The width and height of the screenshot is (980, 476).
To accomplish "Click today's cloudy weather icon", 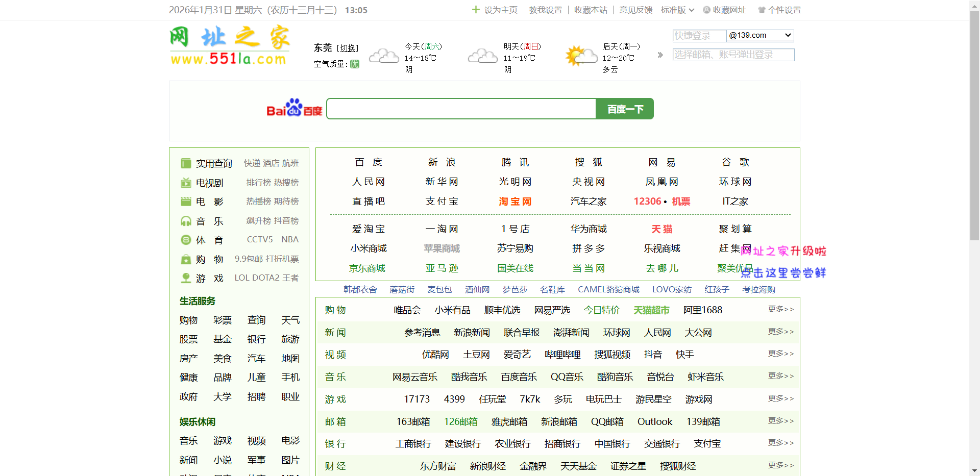I will 383,56.
